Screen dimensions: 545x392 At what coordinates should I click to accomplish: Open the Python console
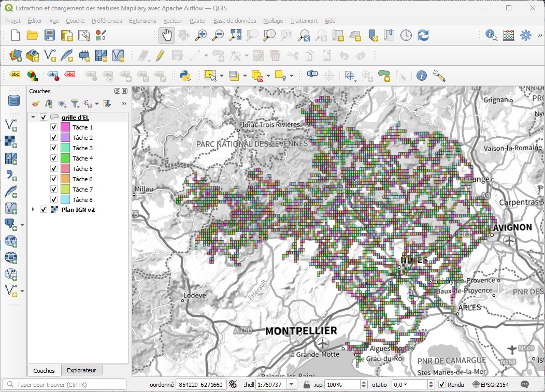pyautogui.click(x=185, y=76)
